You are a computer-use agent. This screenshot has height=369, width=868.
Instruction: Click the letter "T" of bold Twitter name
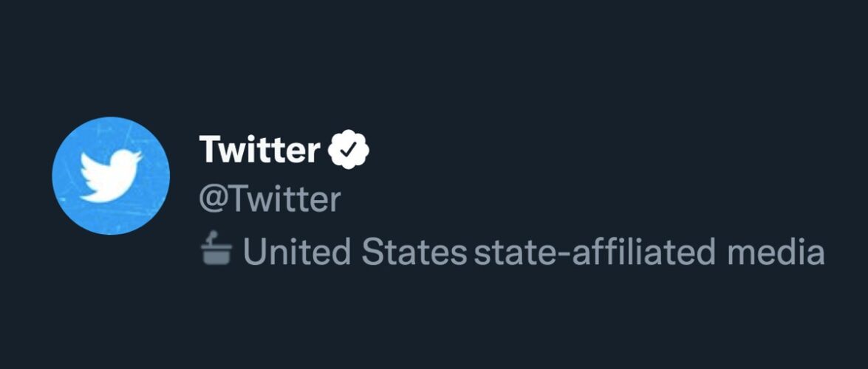point(208,151)
